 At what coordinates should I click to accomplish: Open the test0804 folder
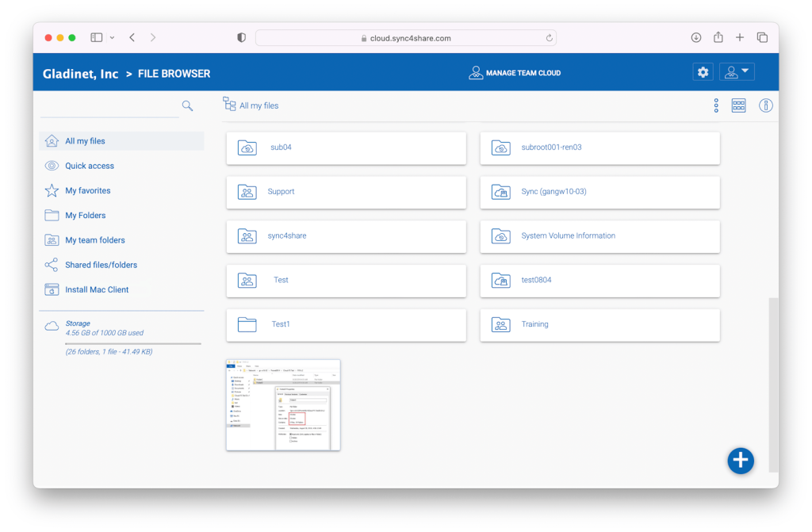click(599, 281)
